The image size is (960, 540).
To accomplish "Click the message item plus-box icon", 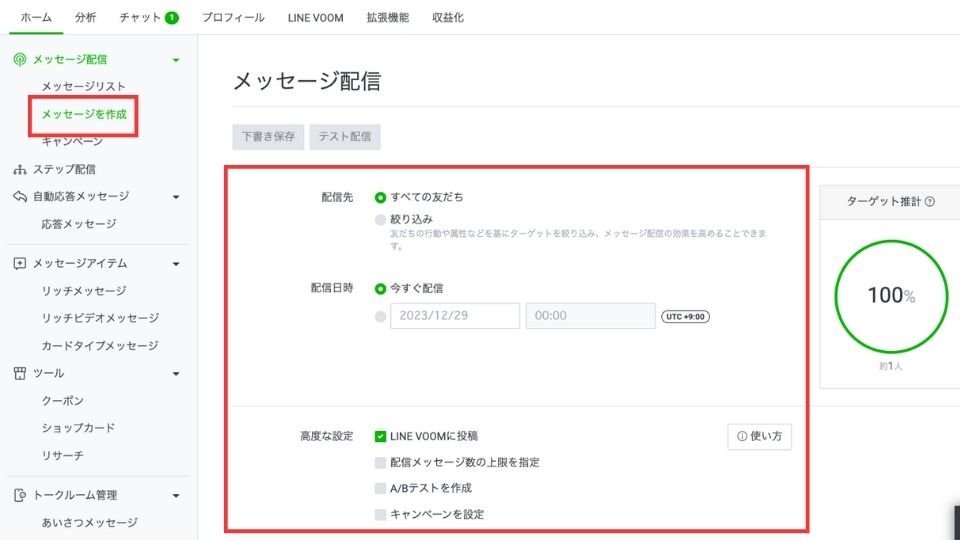I will click(x=20, y=263).
